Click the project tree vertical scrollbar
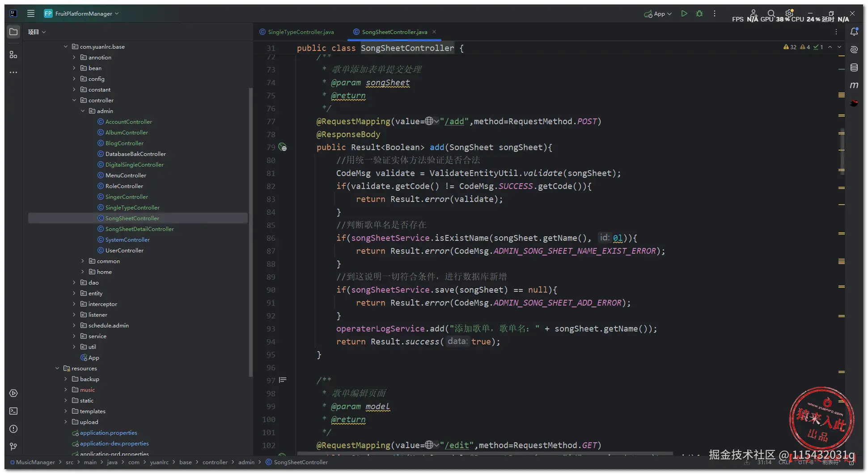The image size is (868, 474). [x=250, y=232]
